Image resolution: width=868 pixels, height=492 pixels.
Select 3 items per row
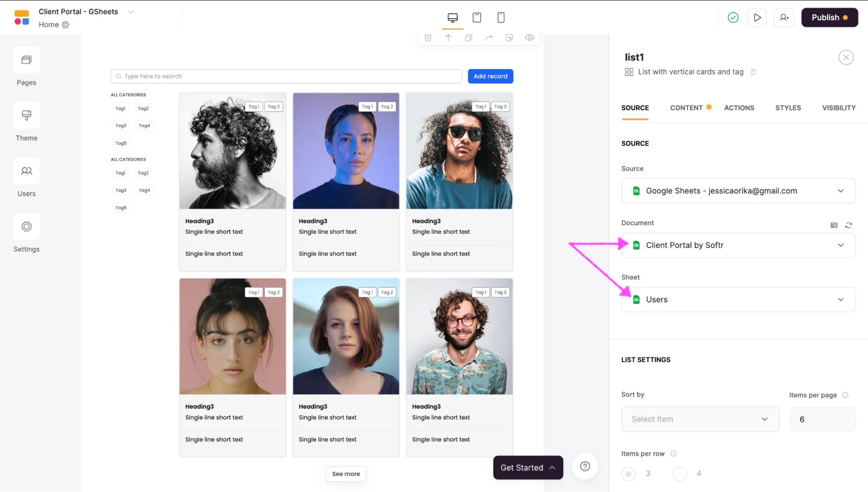click(x=628, y=474)
